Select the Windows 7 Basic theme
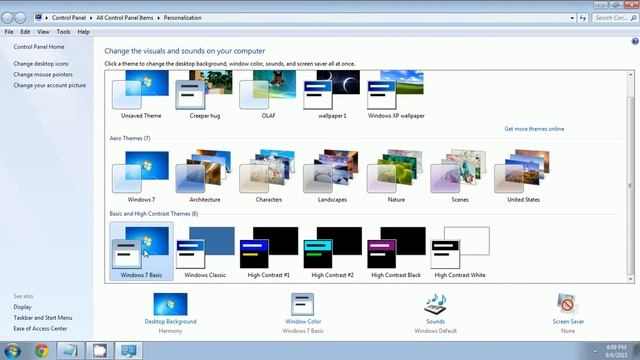This screenshot has width=640, height=360. 141,251
